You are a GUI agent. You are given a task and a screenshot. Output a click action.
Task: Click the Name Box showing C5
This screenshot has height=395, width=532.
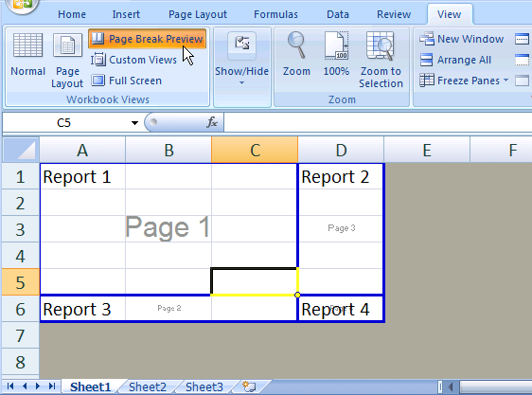(x=64, y=122)
